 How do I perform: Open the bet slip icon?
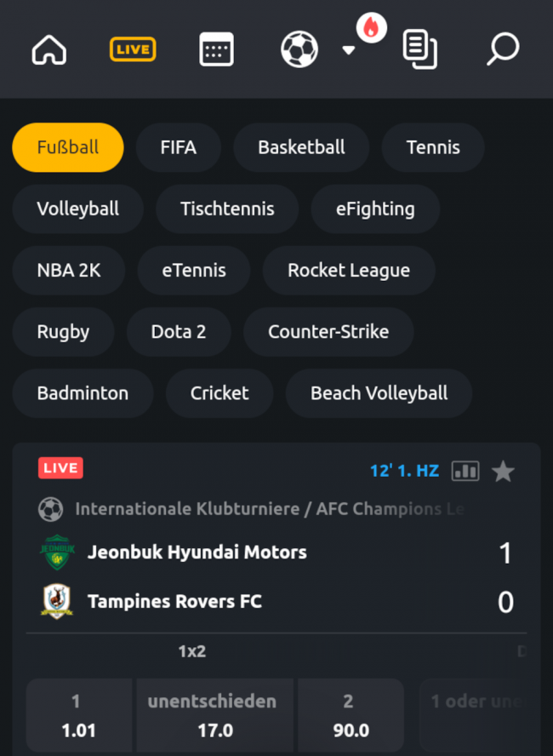(x=419, y=49)
